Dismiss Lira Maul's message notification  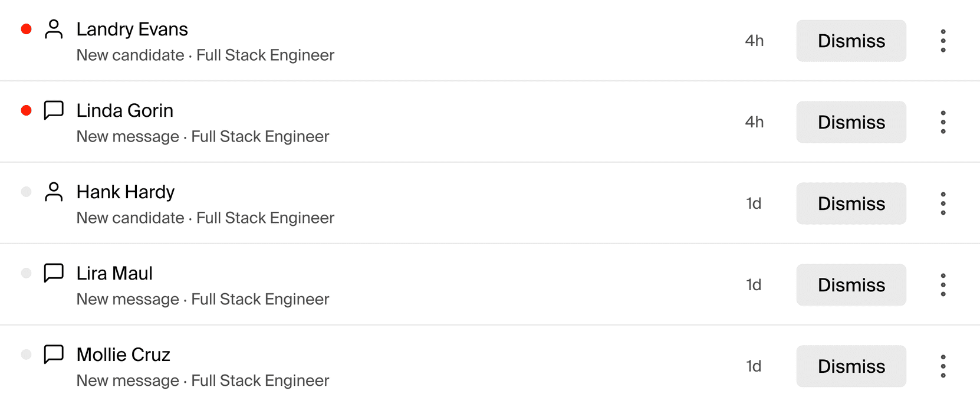pyautogui.click(x=851, y=284)
